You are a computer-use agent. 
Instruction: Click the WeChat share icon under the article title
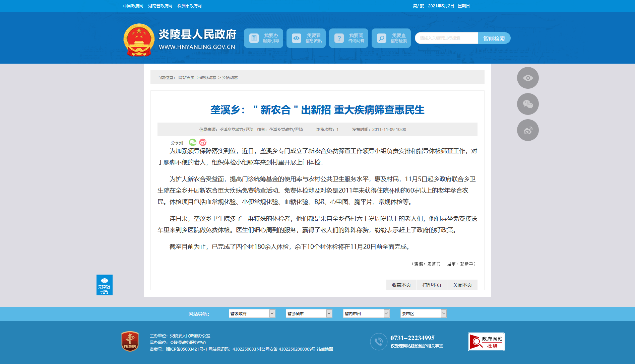coord(192,142)
